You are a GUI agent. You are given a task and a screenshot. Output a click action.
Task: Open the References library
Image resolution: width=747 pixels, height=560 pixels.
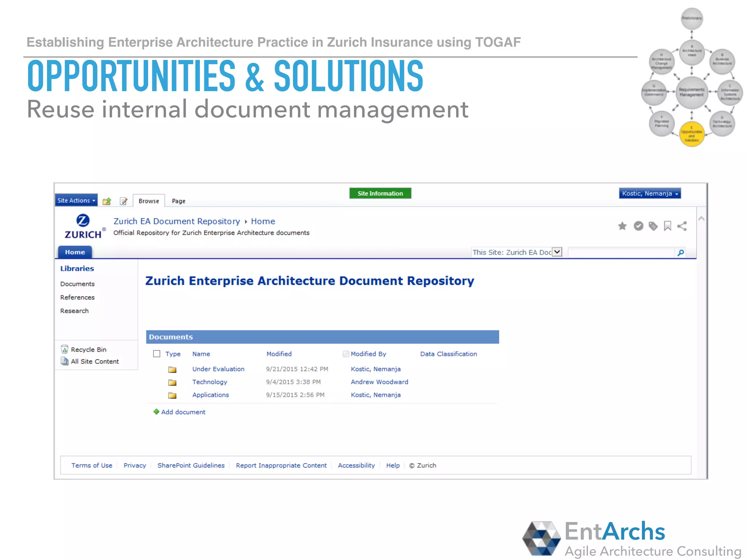[x=78, y=297]
